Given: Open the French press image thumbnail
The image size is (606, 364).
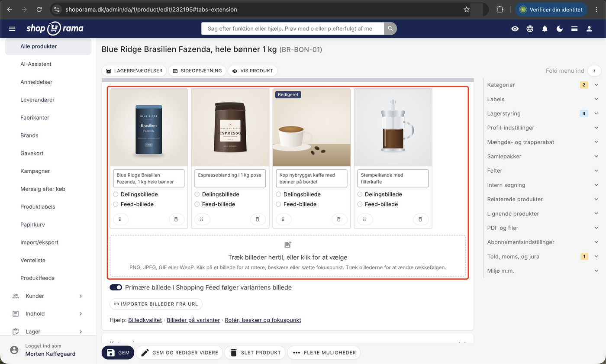Looking at the screenshot, I should (393, 127).
